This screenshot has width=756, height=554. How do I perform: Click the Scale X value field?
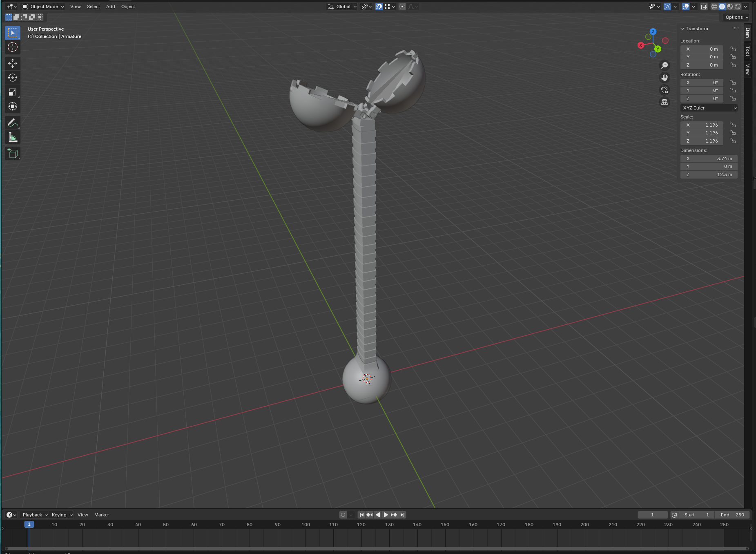click(x=702, y=125)
